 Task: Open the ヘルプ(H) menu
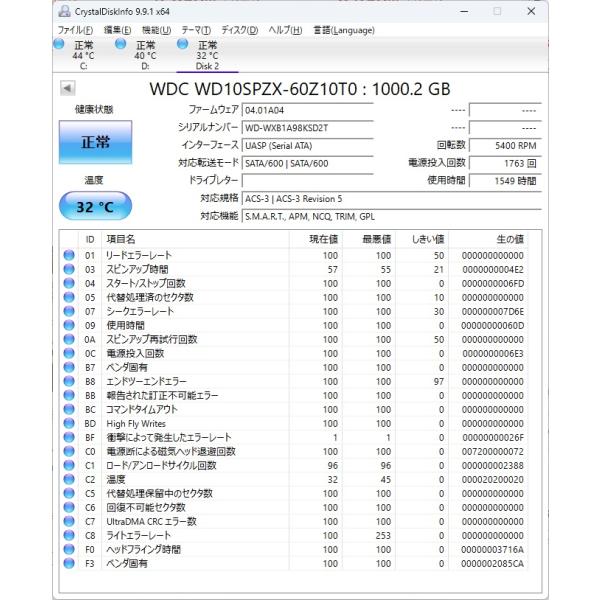tap(285, 30)
